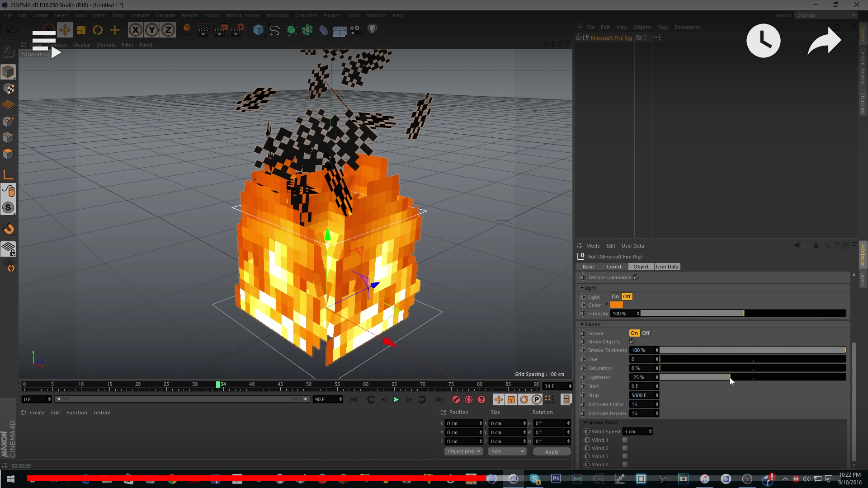Click the Array modeling object icon
Image resolution: width=868 pixels, height=488 pixels.
click(x=307, y=30)
